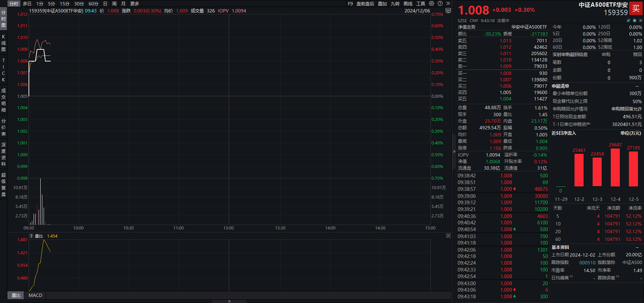
Task: Set a price alert with bell icon
Action: pyautogui.click(x=635, y=20)
